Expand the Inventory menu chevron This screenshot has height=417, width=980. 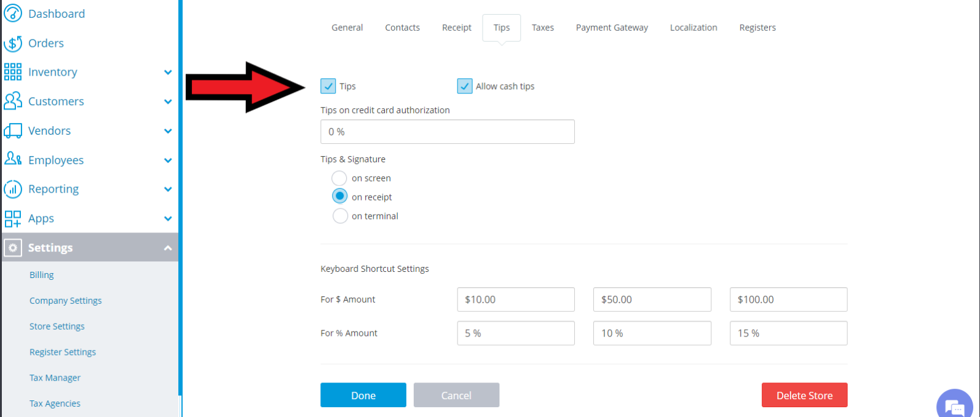168,73
